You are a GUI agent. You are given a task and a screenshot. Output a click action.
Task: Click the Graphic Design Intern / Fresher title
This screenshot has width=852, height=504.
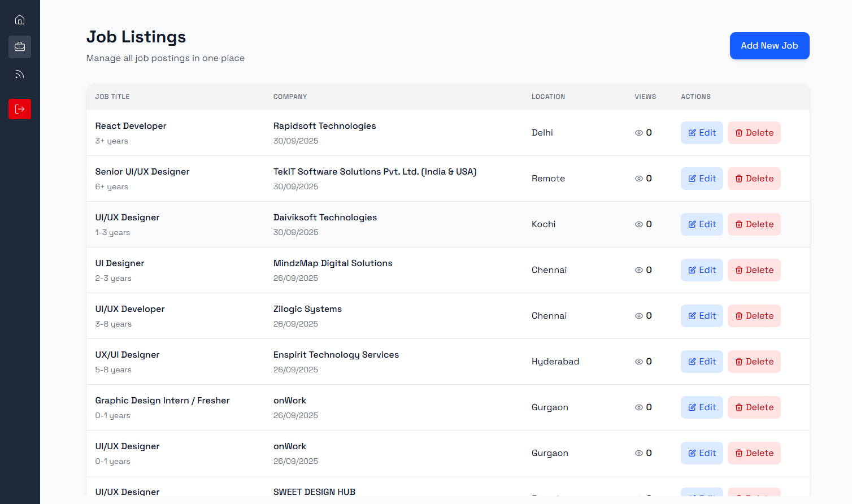click(162, 401)
